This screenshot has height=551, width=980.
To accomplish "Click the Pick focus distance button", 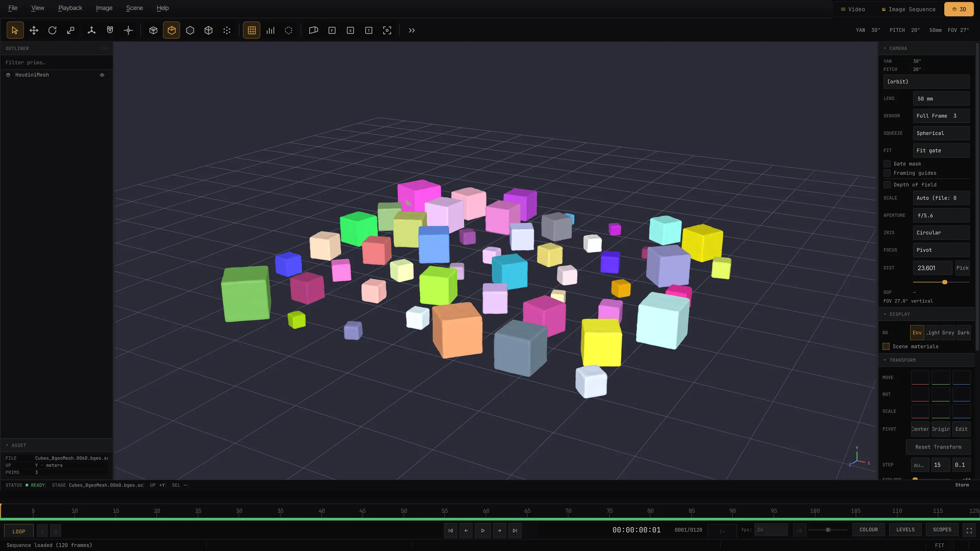I will pyautogui.click(x=963, y=268).
